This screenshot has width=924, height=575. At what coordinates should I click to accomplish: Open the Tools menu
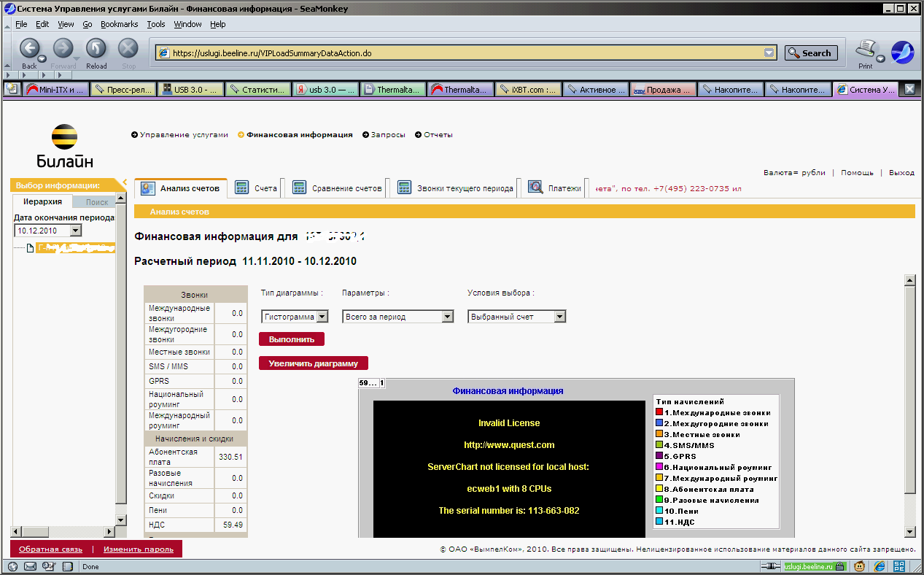pos(156,24)
